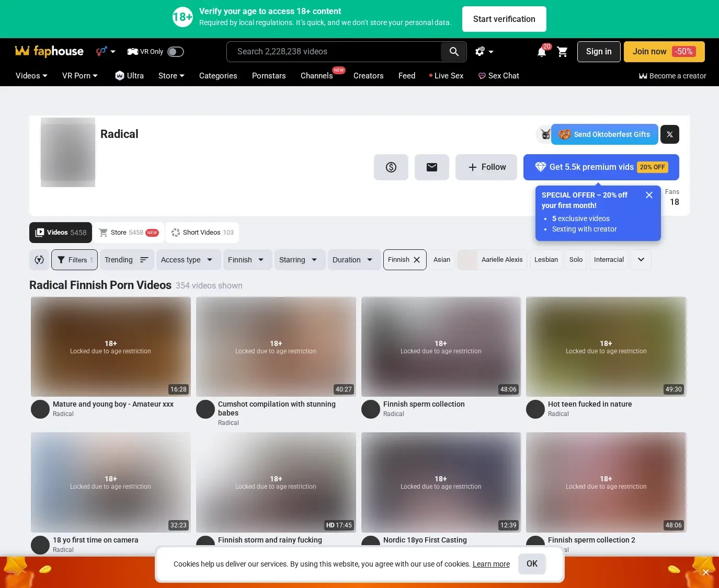Click the cat icon beside Oktoberfest Gifts
The width and height of the screenshot is (719, 588).
544,134
